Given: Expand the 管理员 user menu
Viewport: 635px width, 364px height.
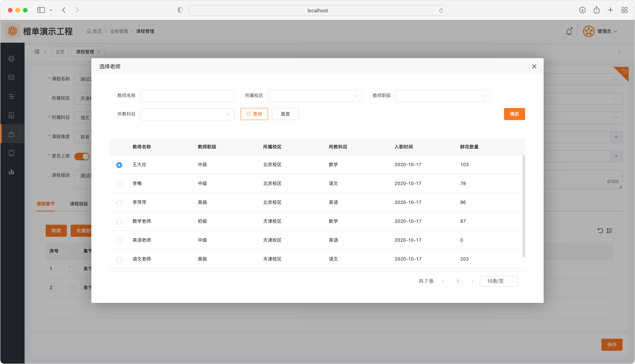Looking at the screenshot, I should pos(607,31).
